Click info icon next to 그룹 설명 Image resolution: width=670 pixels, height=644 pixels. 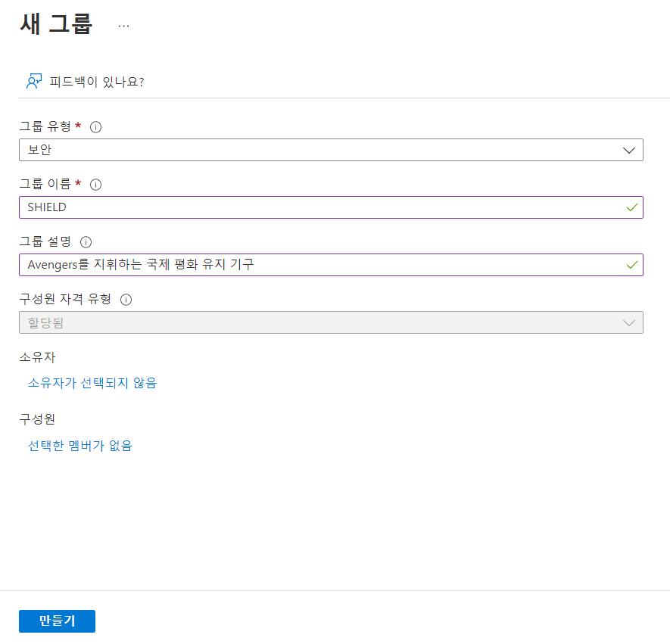[x=86, y=242]
